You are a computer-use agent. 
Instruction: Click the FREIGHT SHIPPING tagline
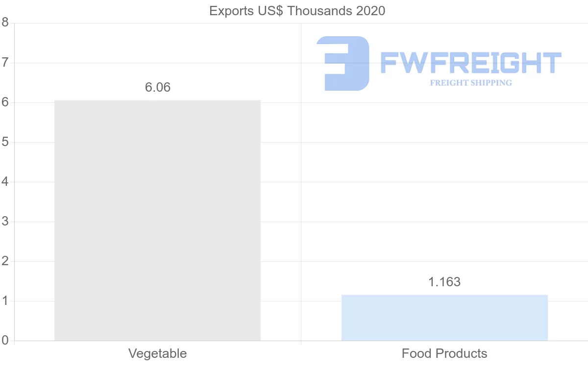[471, 83]
